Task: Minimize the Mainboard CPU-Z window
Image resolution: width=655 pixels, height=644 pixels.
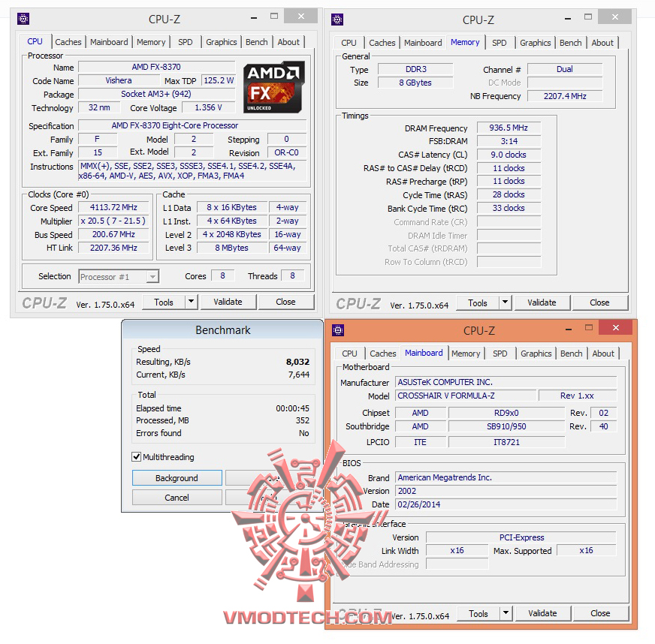Action: point(569,330)
